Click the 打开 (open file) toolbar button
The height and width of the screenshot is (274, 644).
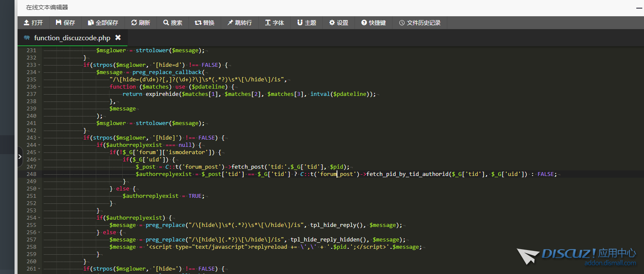[33, 23]
